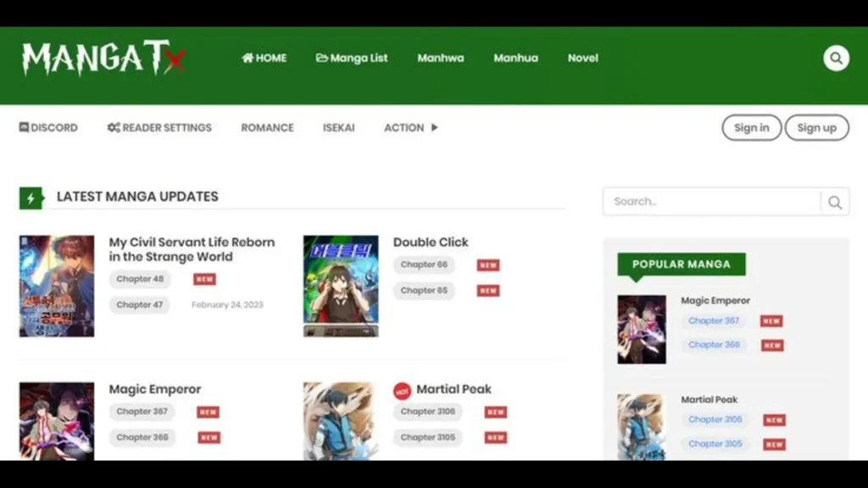This screenshot has height=488, width=868.
Task: Open Manga List menu item
Action: 352,58
